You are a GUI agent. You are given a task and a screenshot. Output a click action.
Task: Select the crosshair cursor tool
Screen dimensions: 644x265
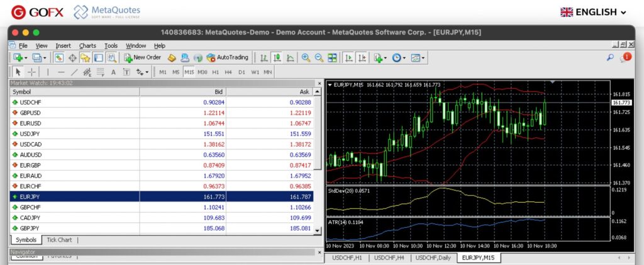tap(31, 72)
